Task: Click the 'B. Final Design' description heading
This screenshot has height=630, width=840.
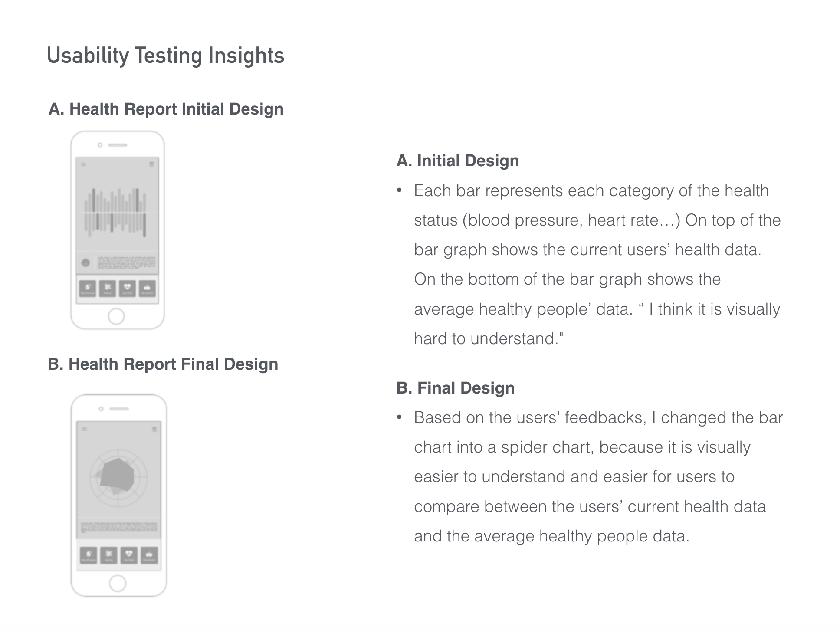Action: pos(456,388)
